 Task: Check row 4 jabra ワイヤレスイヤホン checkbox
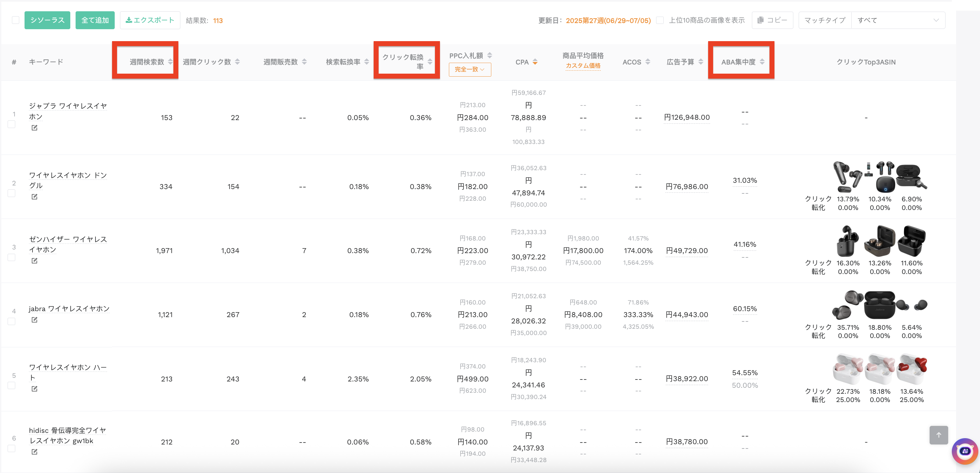[x=12, y=321]
